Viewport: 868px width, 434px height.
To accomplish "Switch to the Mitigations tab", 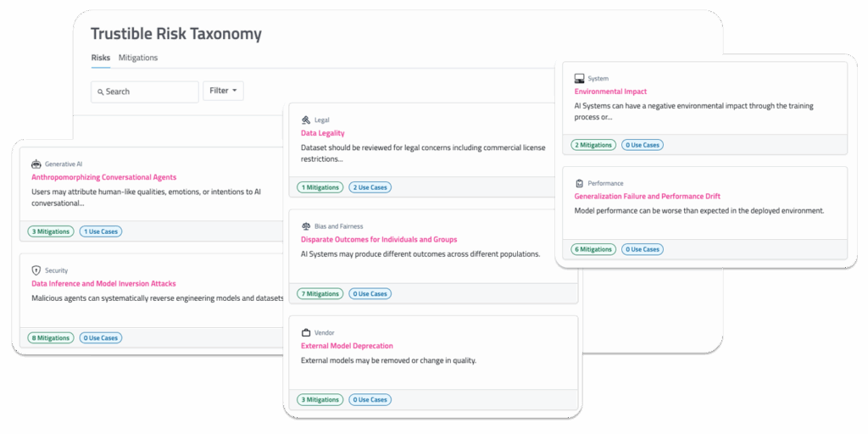I will 138,58.
